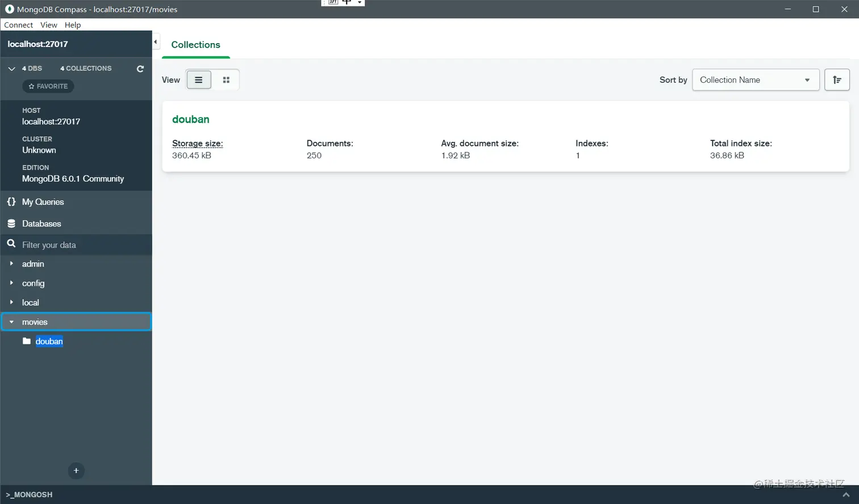Click the host value localhost:27017
859x504 pixels.
coord(51,121)
